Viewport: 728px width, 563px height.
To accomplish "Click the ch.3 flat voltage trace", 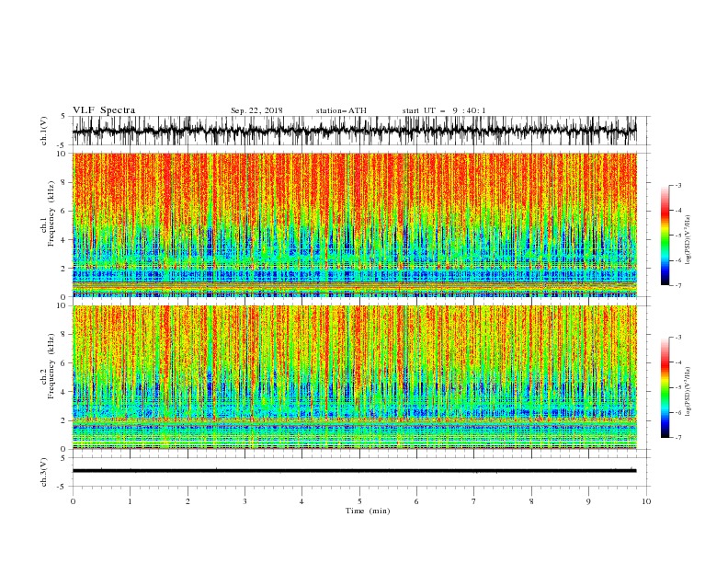I will point(355,471).
